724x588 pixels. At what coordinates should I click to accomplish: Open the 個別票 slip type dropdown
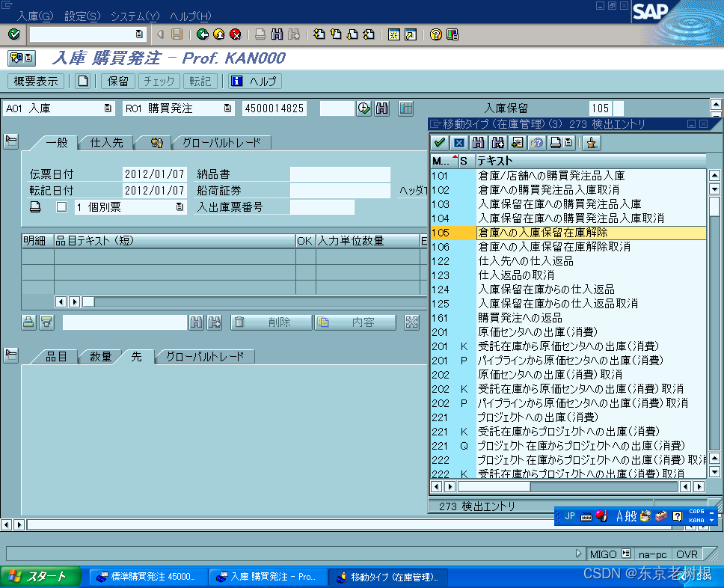pyautogui.click(x=180, y=207)
